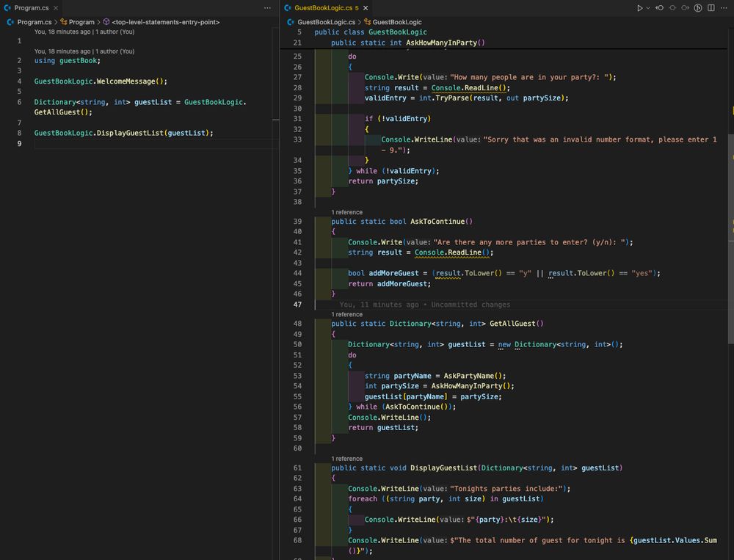Click line number 9 in Program.cs
734x560 pixels.
pos(19,143)
